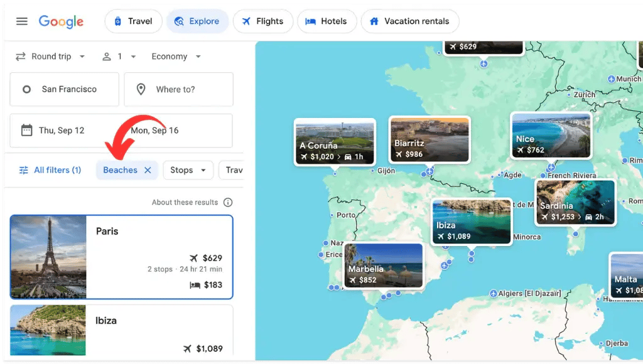Click the origin circle icon by San Francisco
Viewport: 643px width, 364px height.
pyautogui.click(x=26, y=89)
